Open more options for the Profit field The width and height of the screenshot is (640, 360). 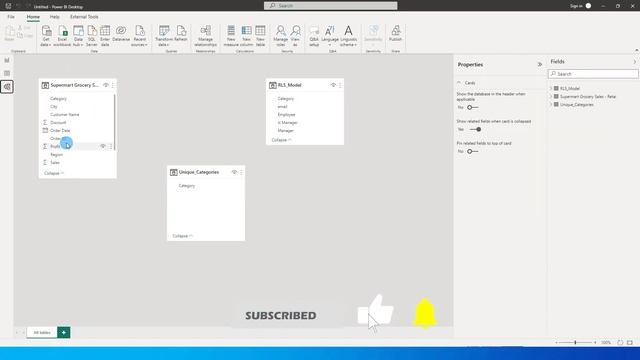pos(111,146)
